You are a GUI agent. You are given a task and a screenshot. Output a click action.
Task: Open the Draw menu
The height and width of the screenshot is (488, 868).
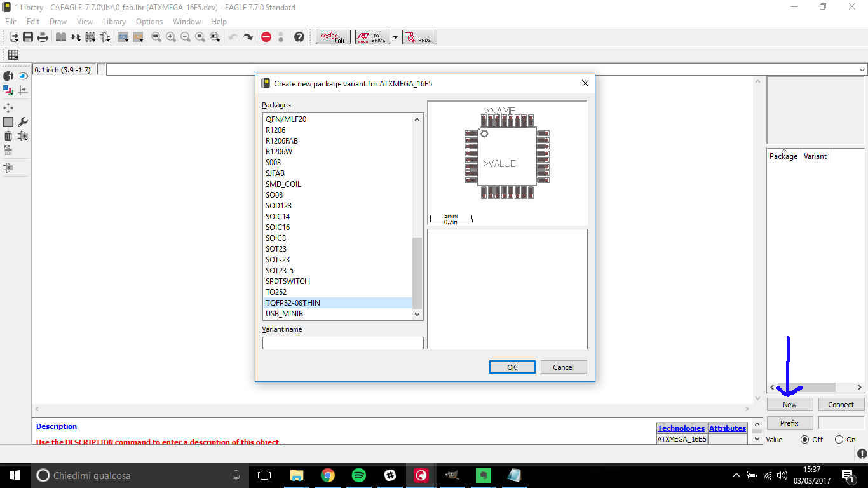coord(58,22)
